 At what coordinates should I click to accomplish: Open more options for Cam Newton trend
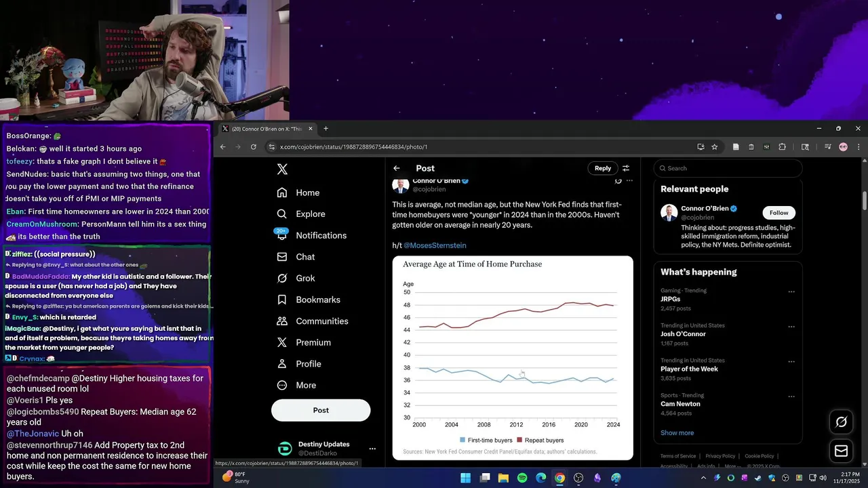coord(791,397)
